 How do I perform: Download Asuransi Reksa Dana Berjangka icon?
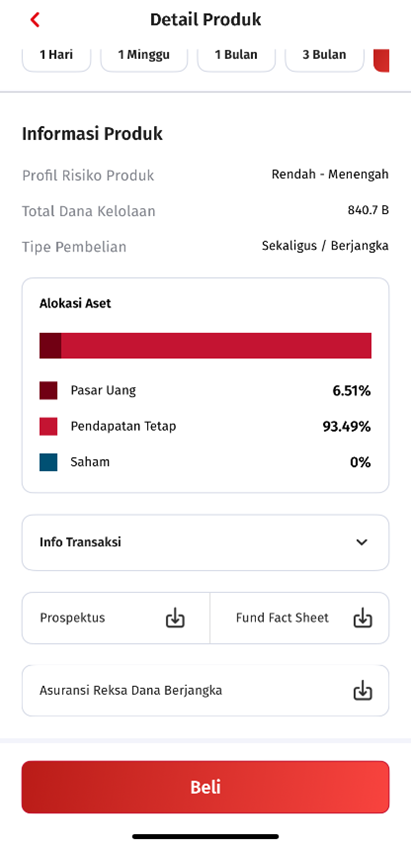[x=363, y=690]
